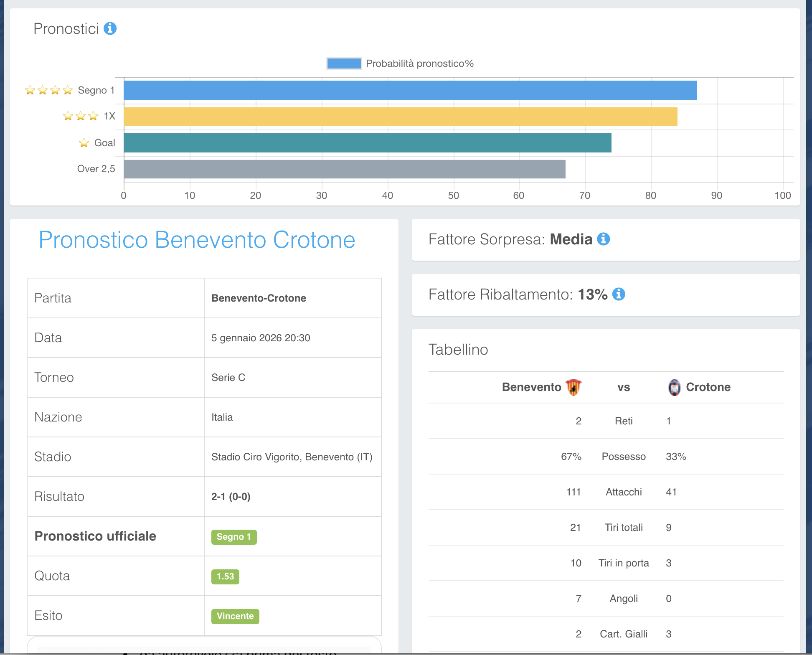Click the 1.53 quota badge
The image size is (812, 655).
[225, 576]
